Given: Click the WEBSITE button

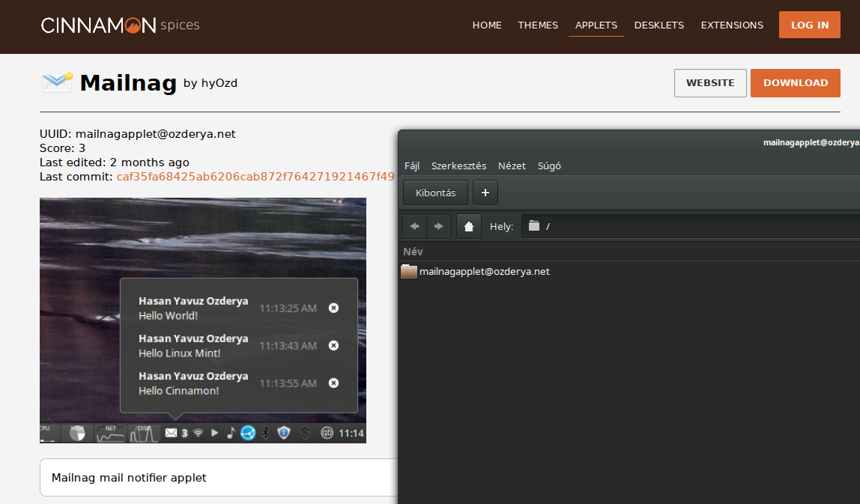Looking at the screenshot, I should pos(710,83).
